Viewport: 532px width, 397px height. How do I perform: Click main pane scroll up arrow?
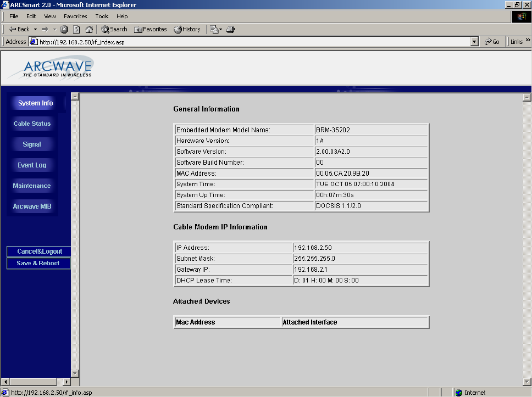527,98
